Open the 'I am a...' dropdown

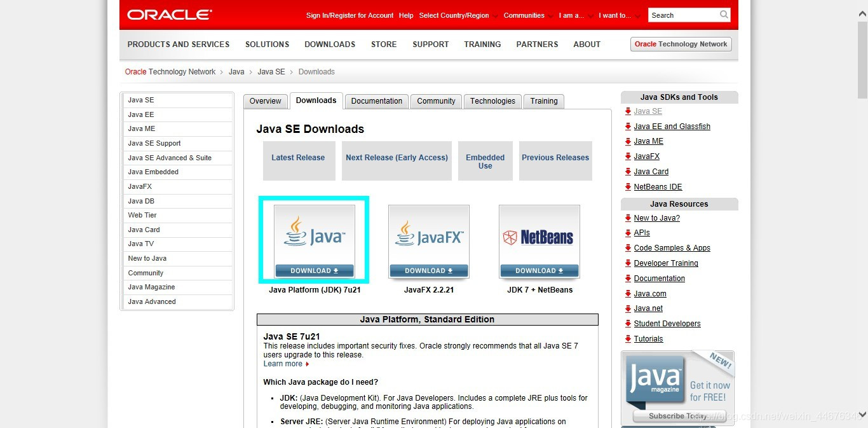pos(576,15)
